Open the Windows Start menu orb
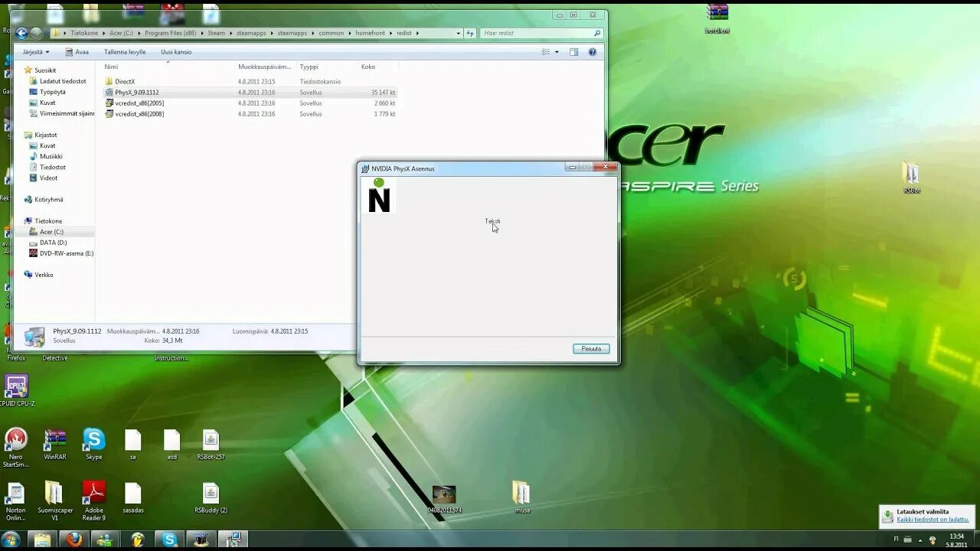The width and height of the screenshot is (980, 551). click(11, 540)
